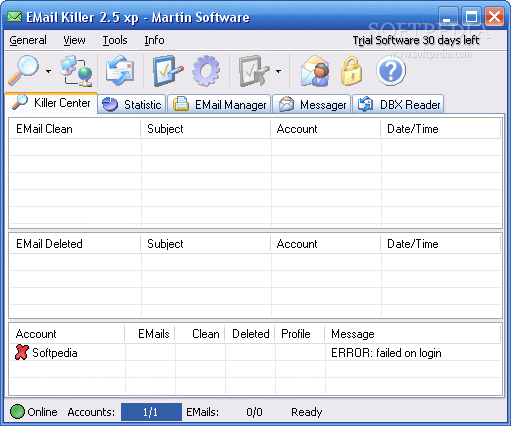This screenshot has height=426, width=511.
Task: Click the network computers and globe icon
Action: click(77, 71)
